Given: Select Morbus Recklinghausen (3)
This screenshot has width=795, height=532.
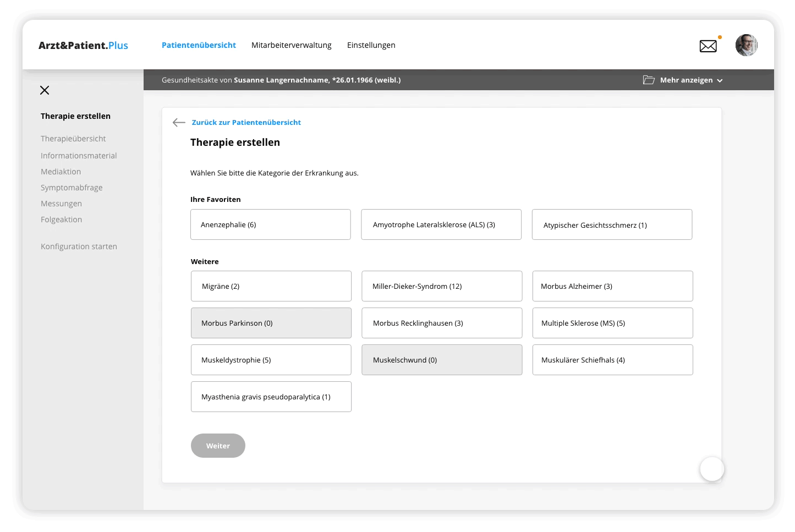Looking at the screenshot, I should (x=442, y=323).
